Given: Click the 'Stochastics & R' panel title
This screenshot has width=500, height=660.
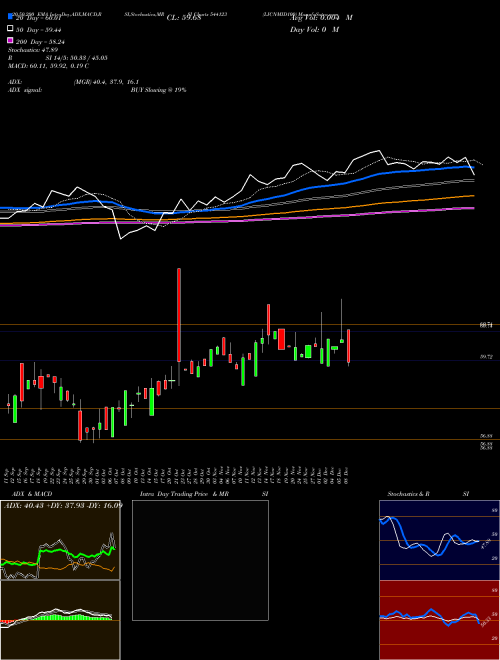Looking at the screenshot, I should click(x=409, y=494).
